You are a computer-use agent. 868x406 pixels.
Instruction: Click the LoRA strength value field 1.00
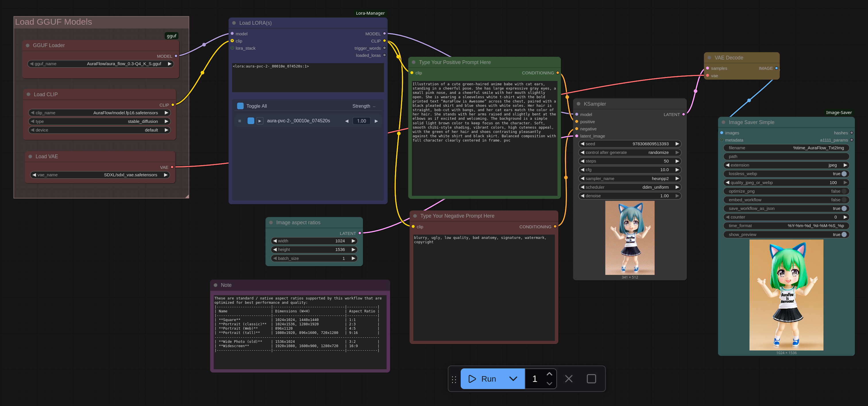[361, 121]
